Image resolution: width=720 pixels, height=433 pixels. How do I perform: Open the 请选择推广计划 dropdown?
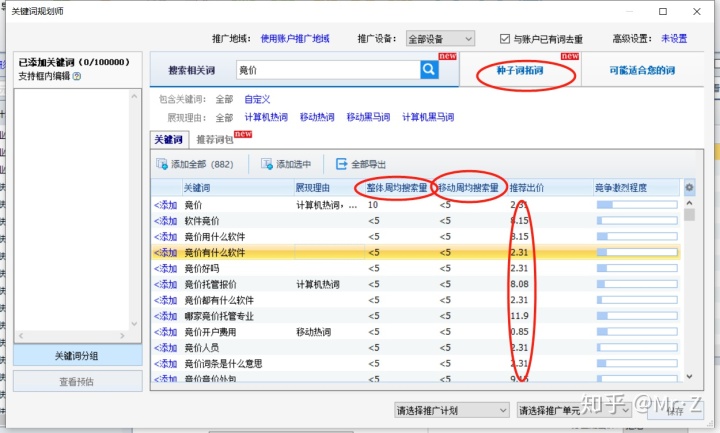click(451, 410)
